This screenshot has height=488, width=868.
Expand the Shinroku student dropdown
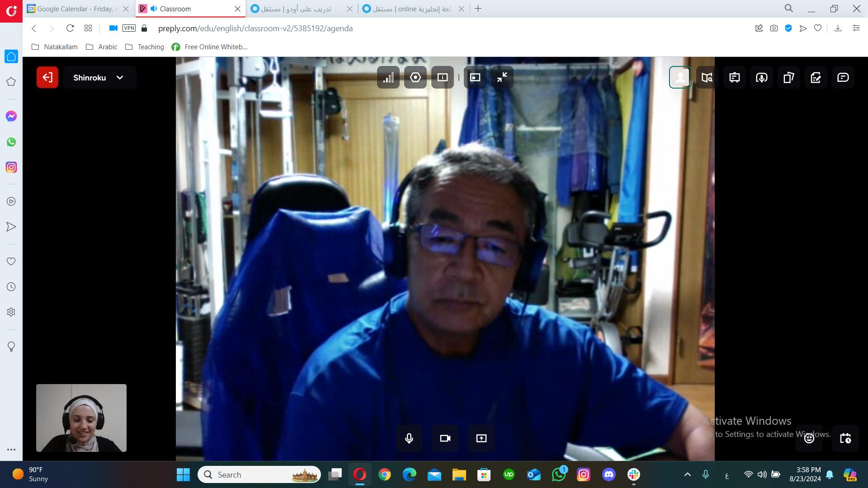tap(99, 77)
